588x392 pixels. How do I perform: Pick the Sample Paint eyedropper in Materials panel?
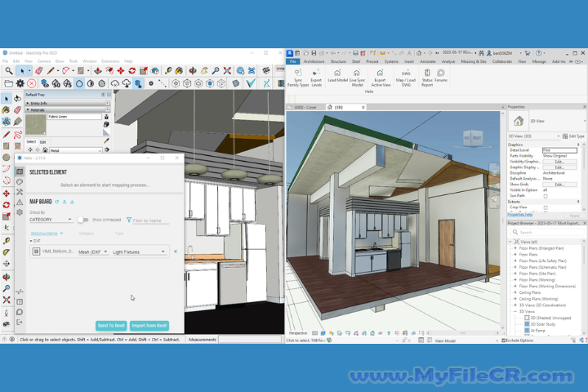pos(106,140)
